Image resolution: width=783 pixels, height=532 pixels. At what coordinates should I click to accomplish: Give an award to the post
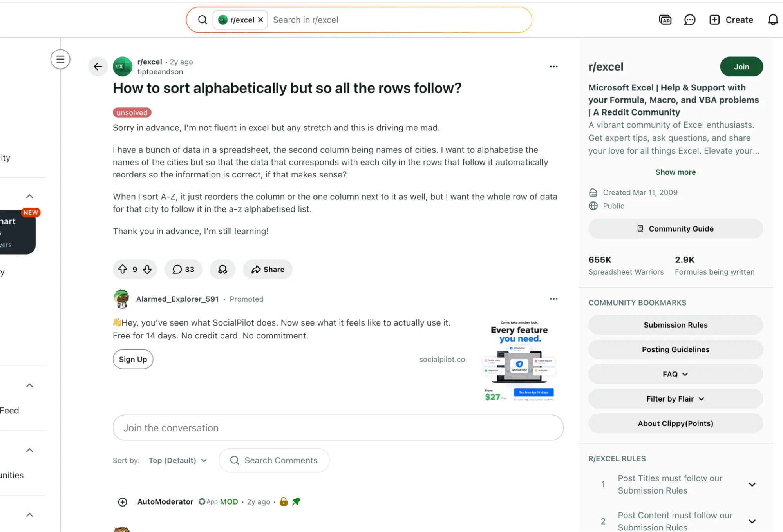click(x=222, y=270)
